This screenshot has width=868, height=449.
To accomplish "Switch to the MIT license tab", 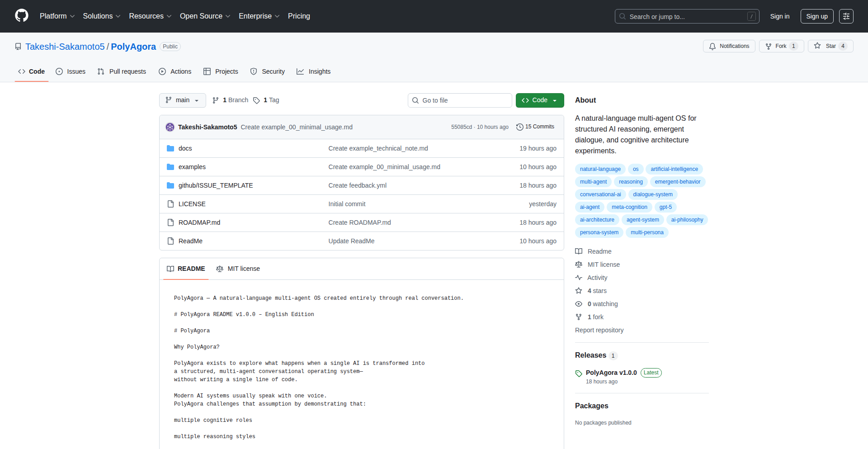I will (x=238, y=269).
